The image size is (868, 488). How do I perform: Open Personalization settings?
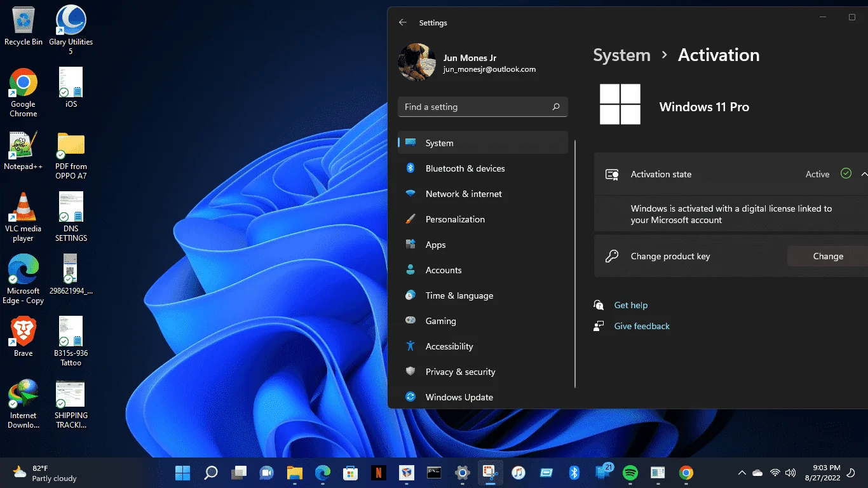click(x=483, y=219)
